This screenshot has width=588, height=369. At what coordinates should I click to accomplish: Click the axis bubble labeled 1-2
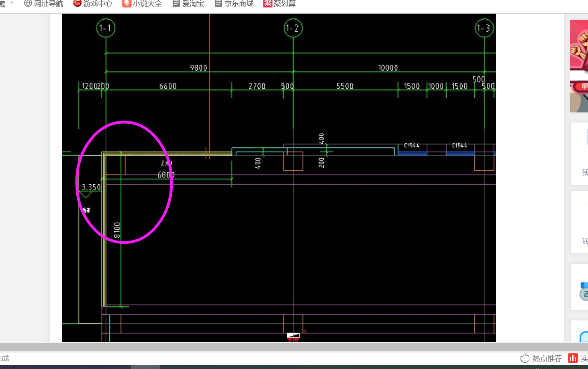pos(293,28)
